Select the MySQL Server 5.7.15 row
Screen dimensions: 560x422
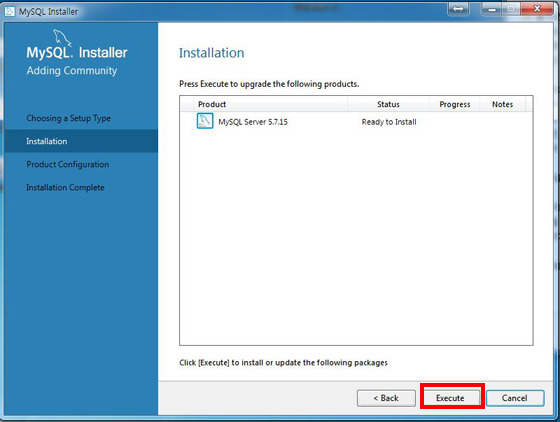click(x=356, y=121)
